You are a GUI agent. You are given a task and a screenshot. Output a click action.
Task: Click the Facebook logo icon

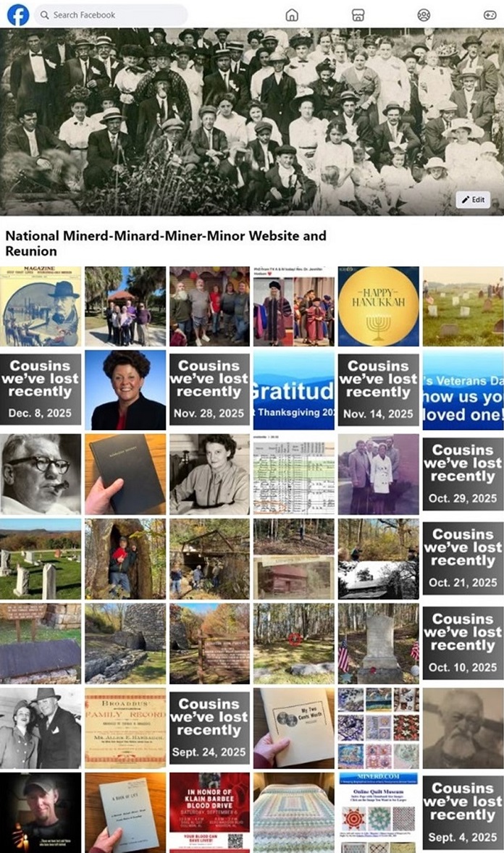pyautogui.click(x=18, y=14)
